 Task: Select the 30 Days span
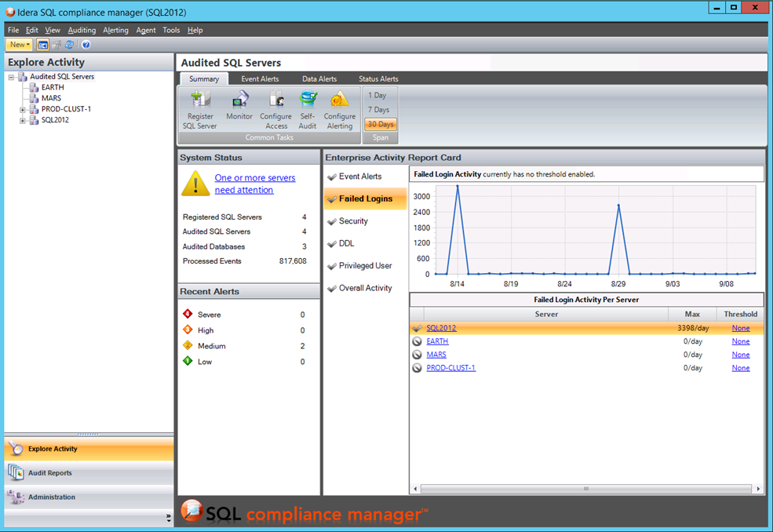tap(380, 124)
